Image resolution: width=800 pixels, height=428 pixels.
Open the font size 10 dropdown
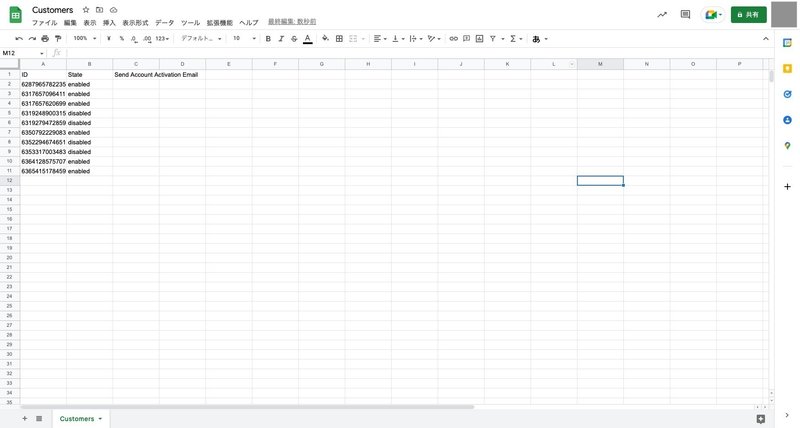(x=244, y=39)
